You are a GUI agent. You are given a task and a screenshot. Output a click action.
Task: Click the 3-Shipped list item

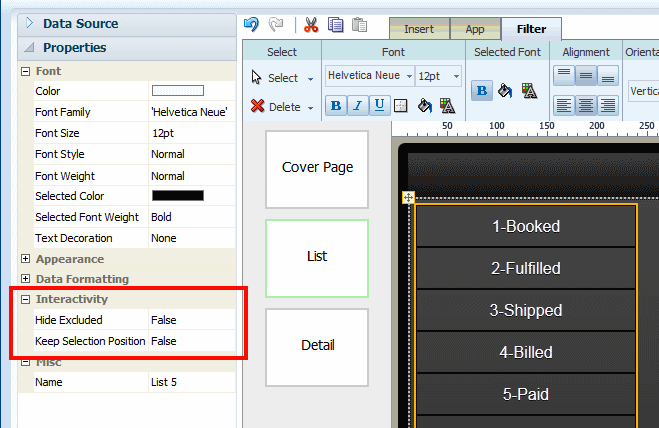click(x=526, y=310)
